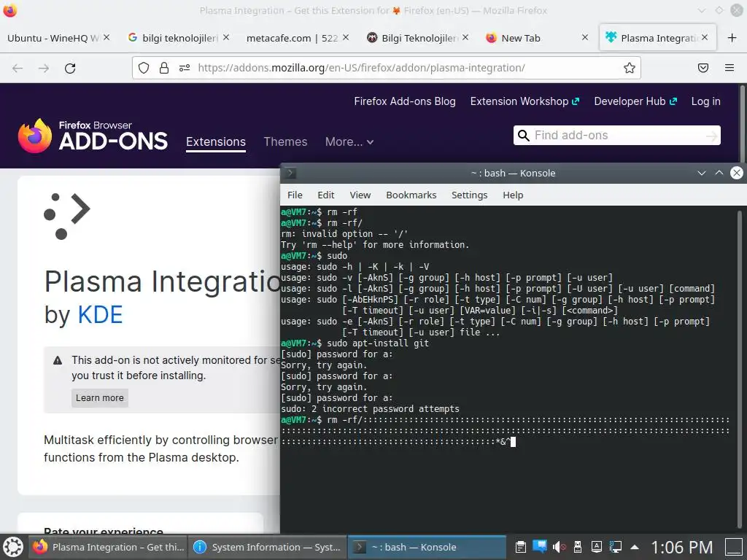
Task: Maximize Konsole with the up chevron
Action: tap(719, 173)
